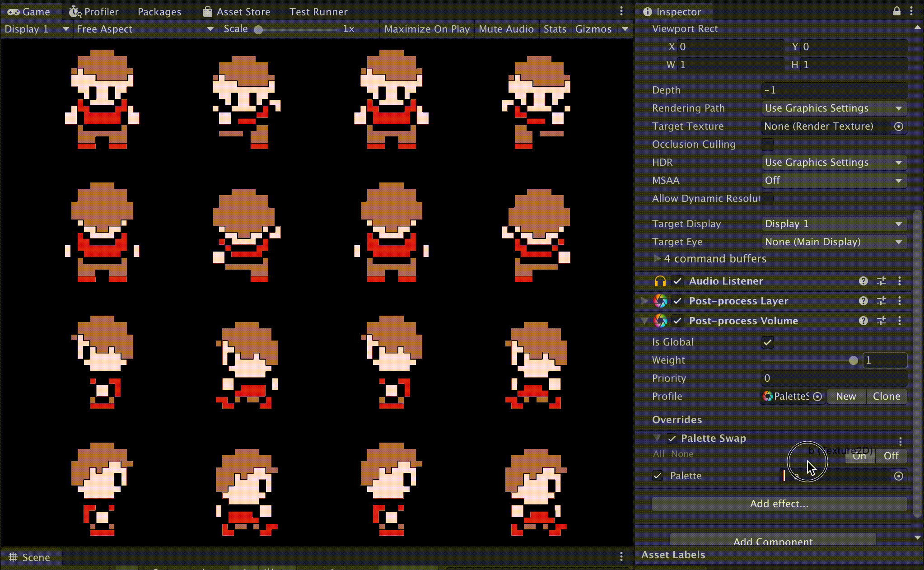
Task: Open Post-process Layer preset icon
Action: tap(882, 301)
